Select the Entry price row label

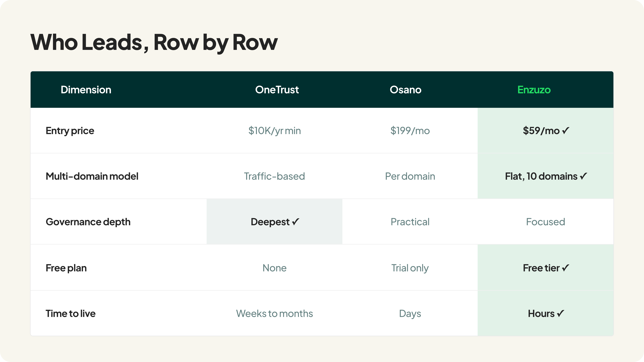coord(70,131)
